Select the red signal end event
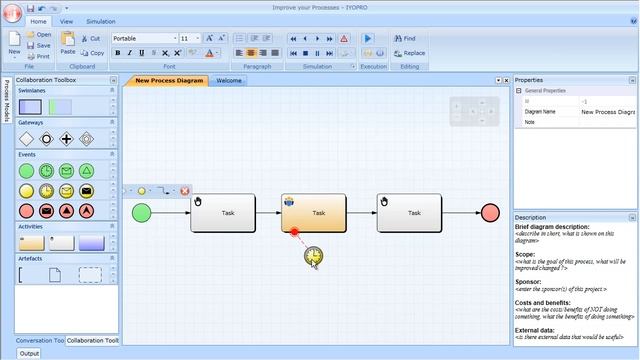Image resolution: width=640 pixels, height=360 pixels. point(67,211)
